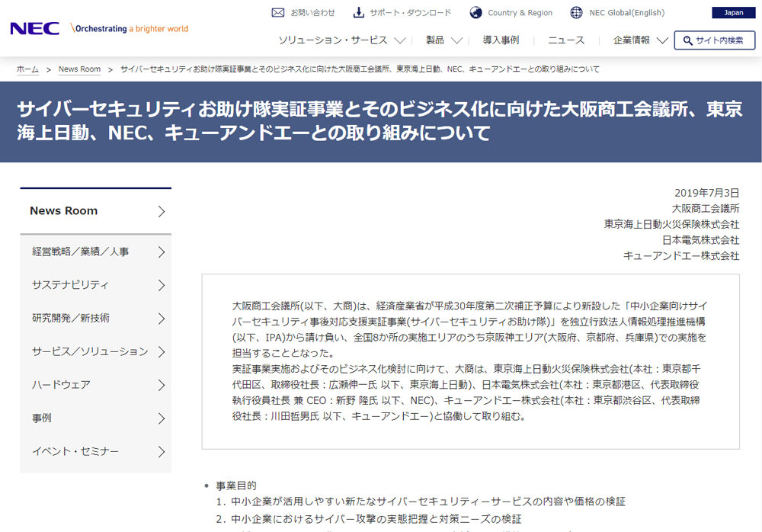The image size is (762, 532).
Task: Open 経営戦略/業績/人事 sidebar item
Action: click(x=81, y=252)
